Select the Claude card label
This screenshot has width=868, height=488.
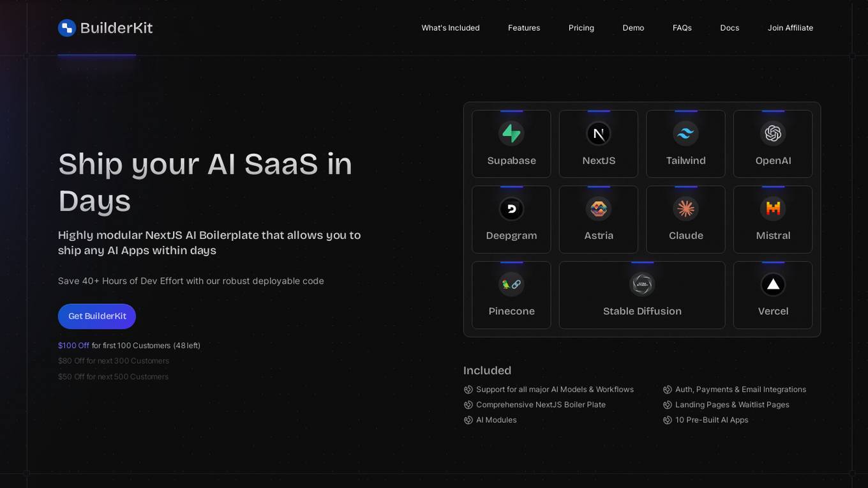685,236
